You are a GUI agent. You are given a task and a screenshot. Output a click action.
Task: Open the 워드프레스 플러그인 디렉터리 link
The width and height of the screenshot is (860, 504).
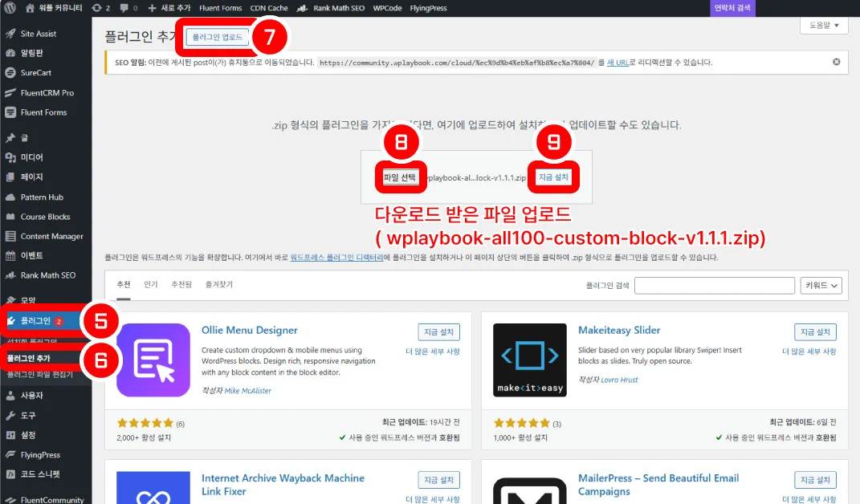(336, 257)
